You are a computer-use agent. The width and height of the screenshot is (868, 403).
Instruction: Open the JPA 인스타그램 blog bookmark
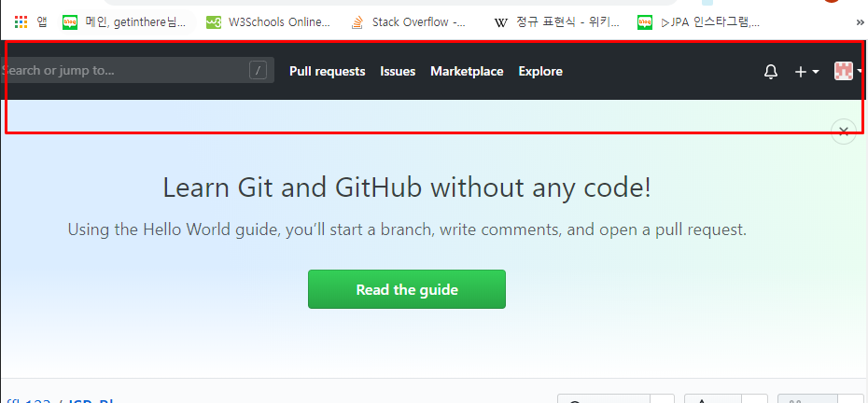(x=699, y=22)
